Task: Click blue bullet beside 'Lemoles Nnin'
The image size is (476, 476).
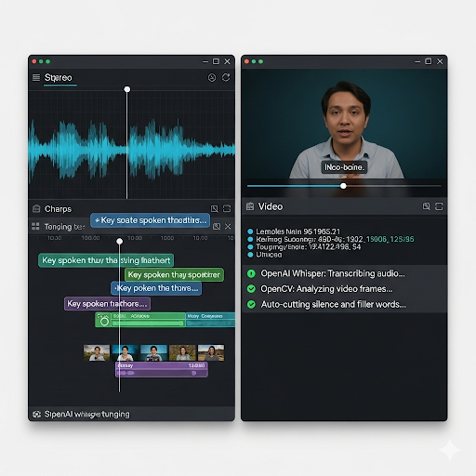Action: 250,231
